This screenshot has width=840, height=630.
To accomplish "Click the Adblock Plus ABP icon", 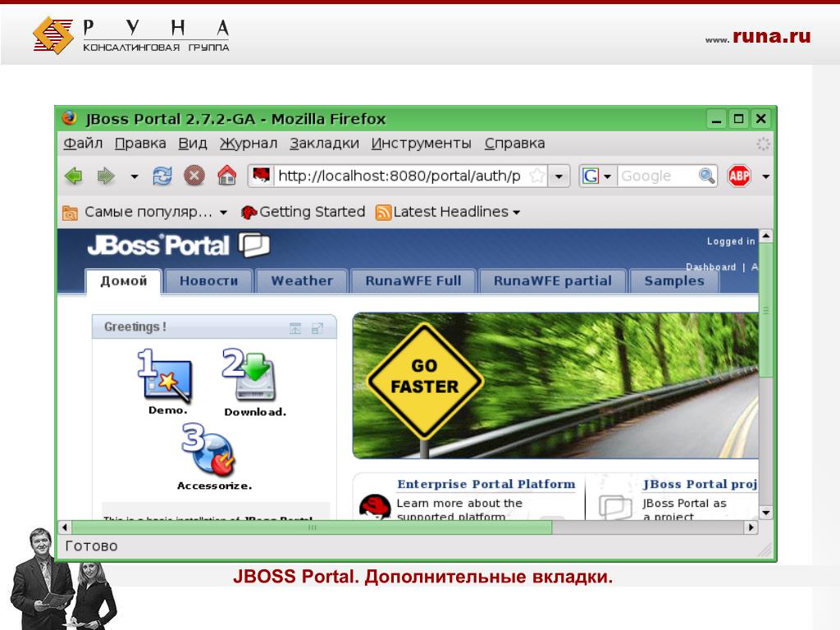I will pos(739,176).
